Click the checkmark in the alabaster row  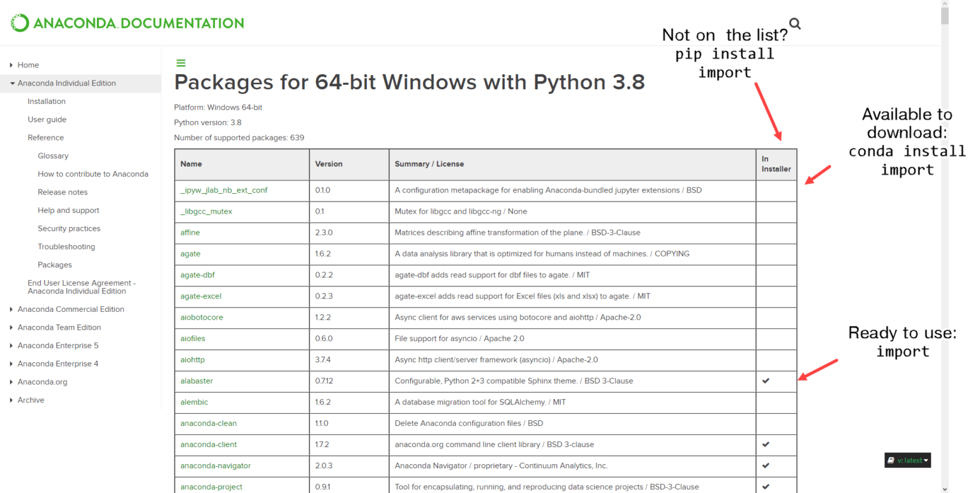pos(766,381)
